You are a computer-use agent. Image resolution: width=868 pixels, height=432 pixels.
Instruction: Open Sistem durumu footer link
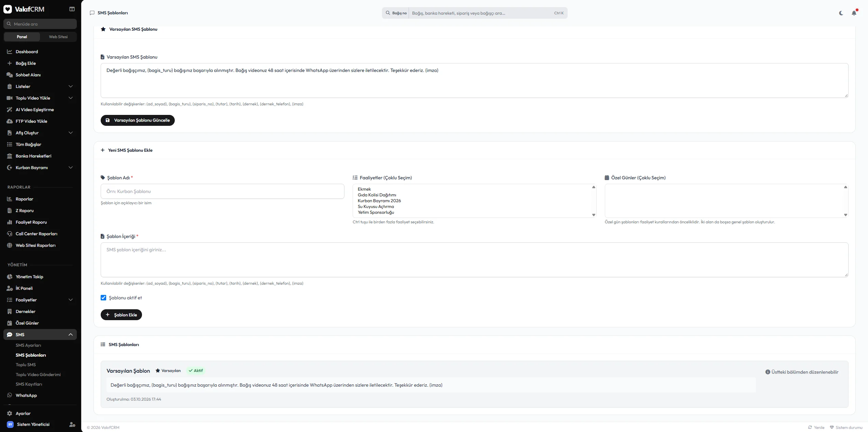click(846, 428)
